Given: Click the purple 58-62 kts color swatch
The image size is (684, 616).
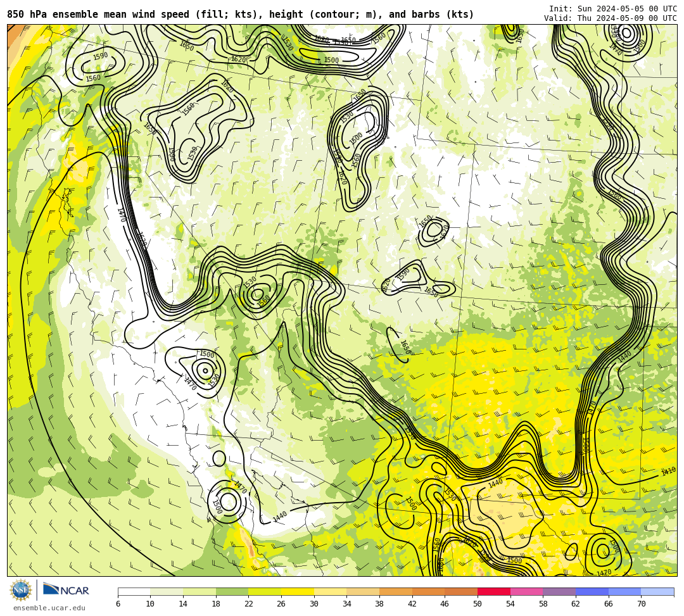Looking at the screenshot, I should 559,591.
